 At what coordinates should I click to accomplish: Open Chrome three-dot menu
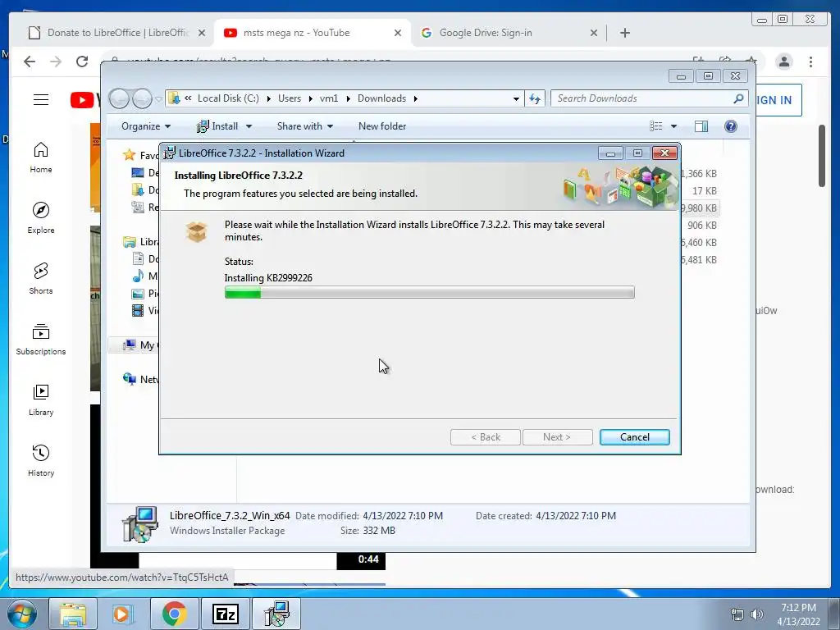pos(810,62)
